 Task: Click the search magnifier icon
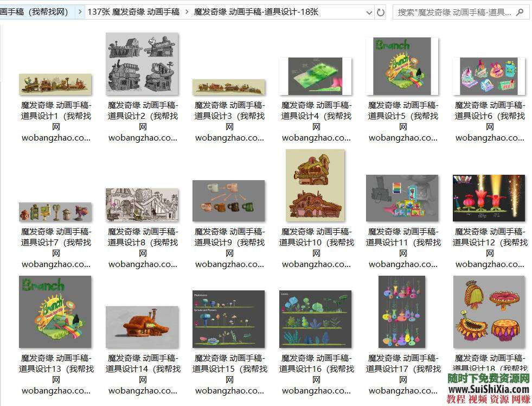[519, 12]
